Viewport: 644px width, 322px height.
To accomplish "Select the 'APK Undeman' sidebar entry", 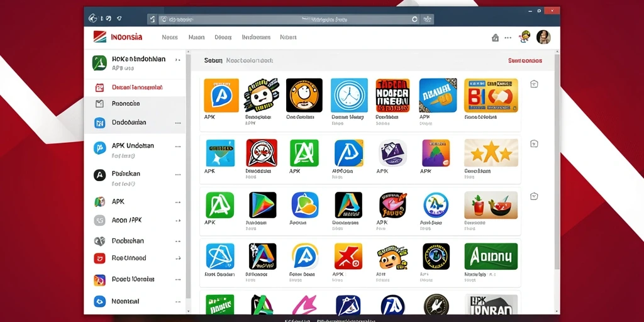I will [x=135, y=150].
